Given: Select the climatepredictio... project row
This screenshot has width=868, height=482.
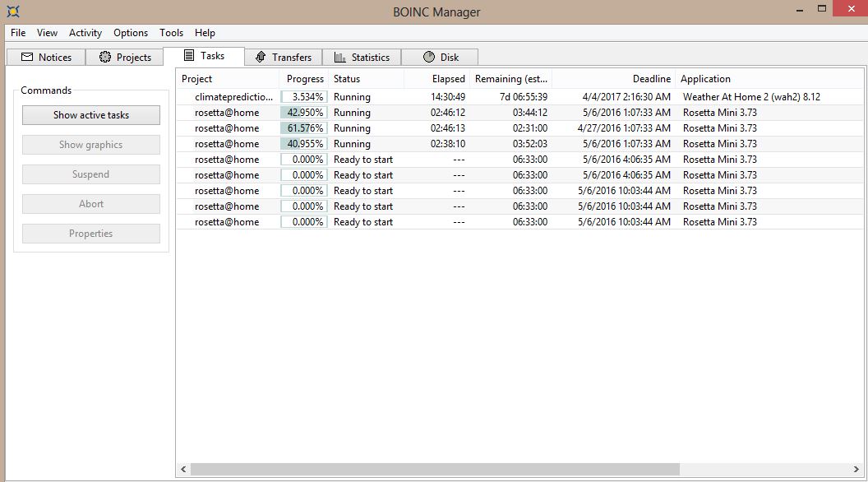Looking at the screenshot, I should tap(519, 97).
